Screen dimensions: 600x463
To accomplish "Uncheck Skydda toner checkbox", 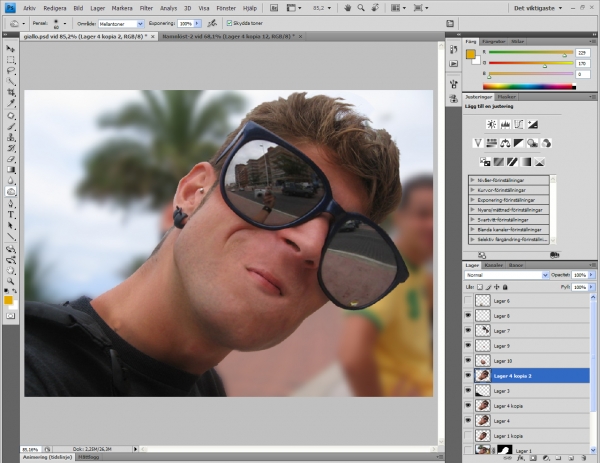I will click(229, 23).
